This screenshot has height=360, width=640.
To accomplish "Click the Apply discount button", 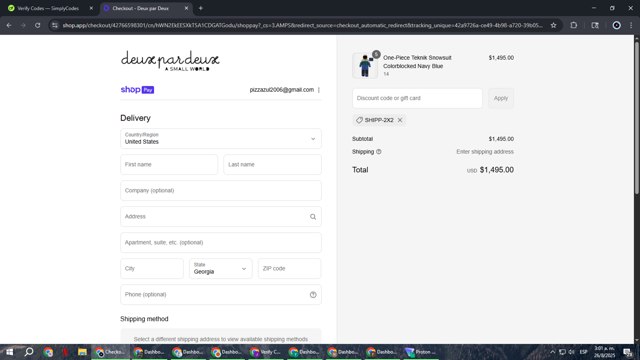I will (x=501, y=98).
